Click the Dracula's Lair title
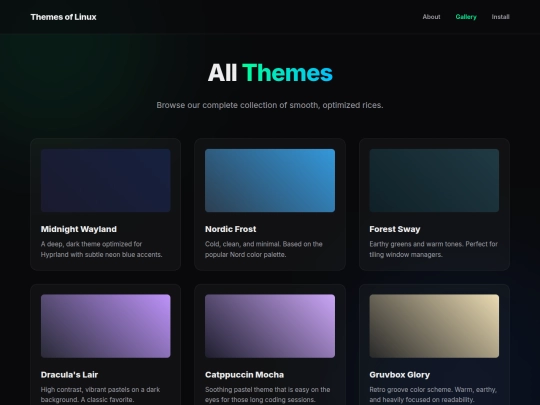Viewport: 540px width, 405px height. (69, 375)
